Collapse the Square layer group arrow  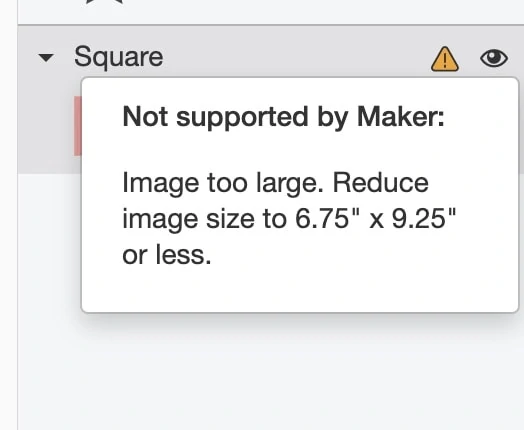tap(46, 58)
